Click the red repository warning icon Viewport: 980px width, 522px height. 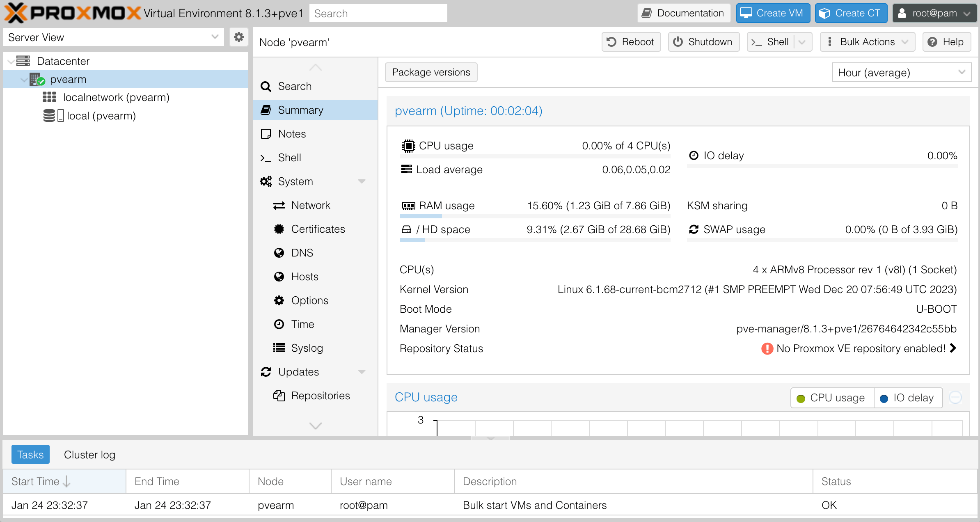pos(767,348)
